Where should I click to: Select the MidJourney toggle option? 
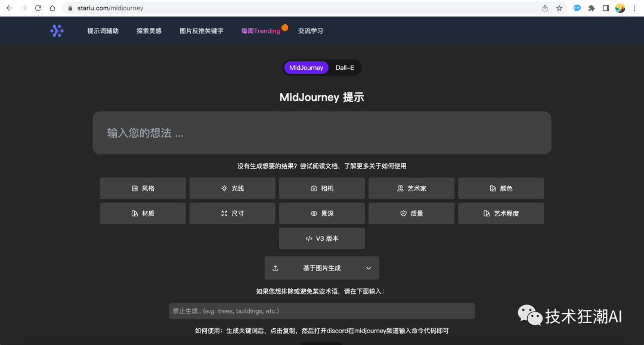(306, 68)
